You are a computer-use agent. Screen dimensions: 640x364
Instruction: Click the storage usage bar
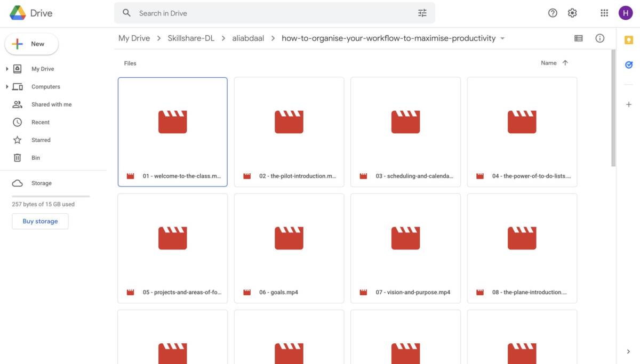coord(51,196)
